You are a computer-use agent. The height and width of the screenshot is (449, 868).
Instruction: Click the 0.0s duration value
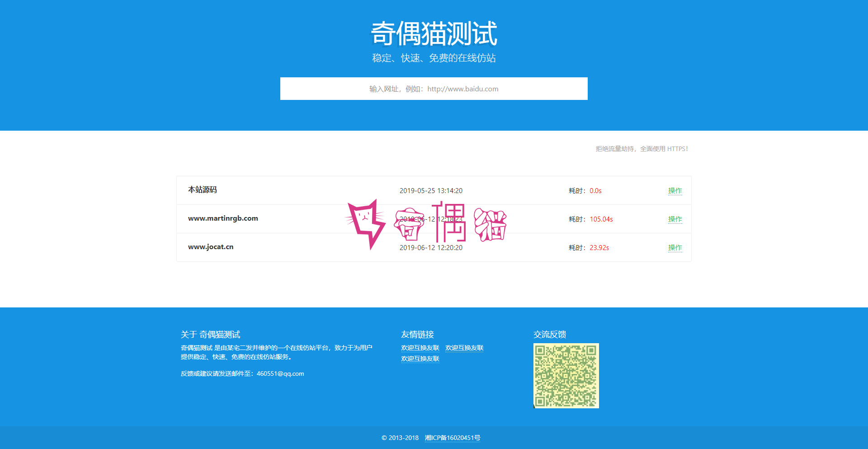pos(595,191)
